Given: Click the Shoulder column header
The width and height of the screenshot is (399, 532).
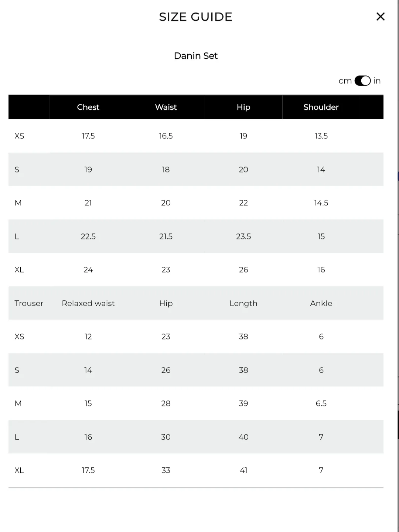Looking at the screenshot, I should pos(321,107).
